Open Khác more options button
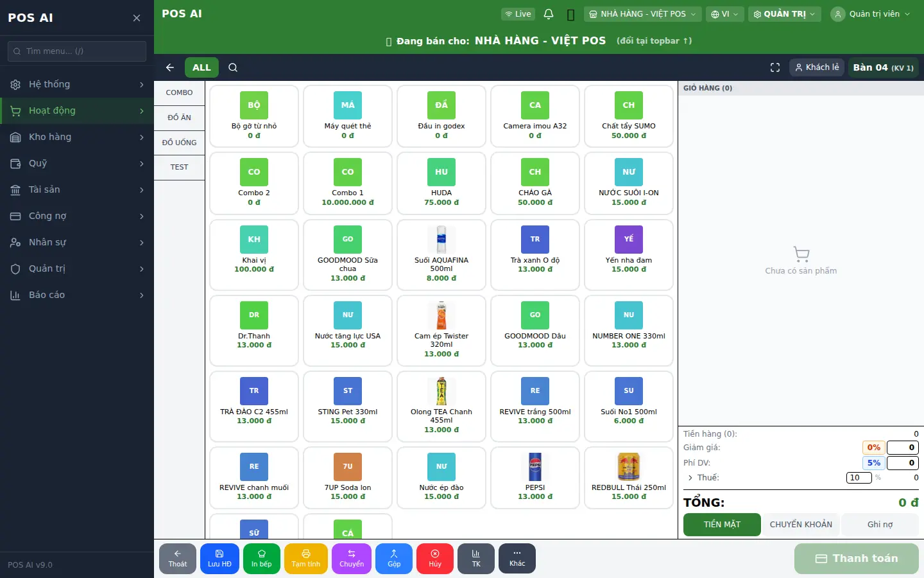The width and height of the screenshot is (924, 578). (517, 559)
